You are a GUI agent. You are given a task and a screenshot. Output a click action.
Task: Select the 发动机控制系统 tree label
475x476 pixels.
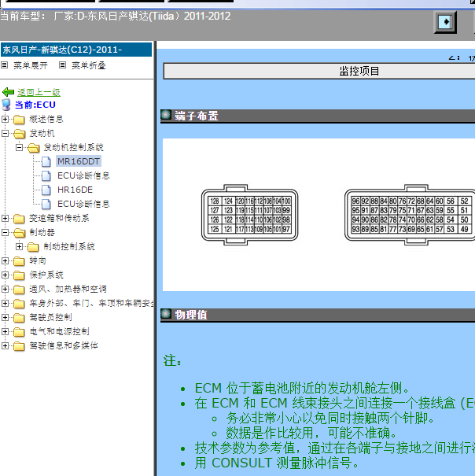[x=73, y=148]
